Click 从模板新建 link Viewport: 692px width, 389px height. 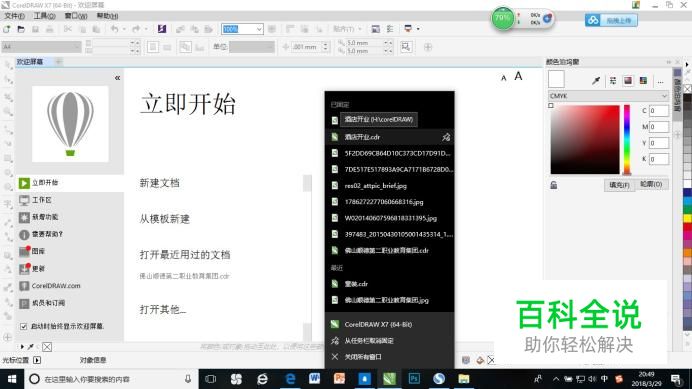(164, 219)
